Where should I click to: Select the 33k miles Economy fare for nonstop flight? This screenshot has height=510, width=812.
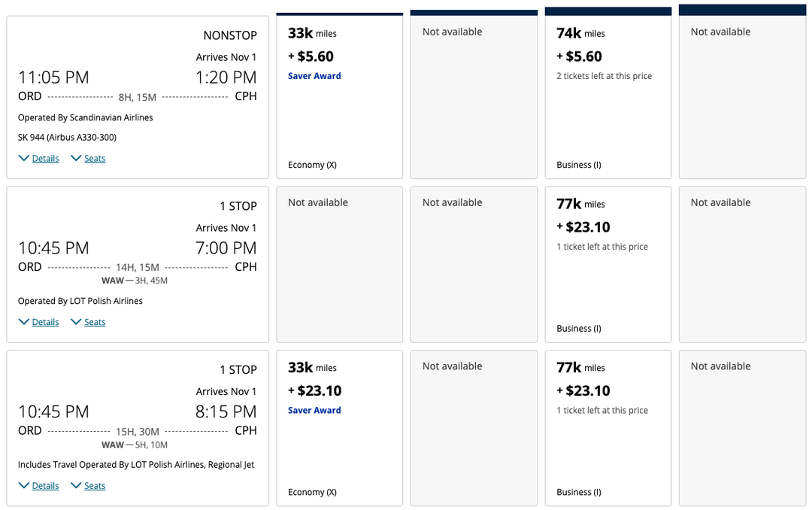click(x=339, y=94)
